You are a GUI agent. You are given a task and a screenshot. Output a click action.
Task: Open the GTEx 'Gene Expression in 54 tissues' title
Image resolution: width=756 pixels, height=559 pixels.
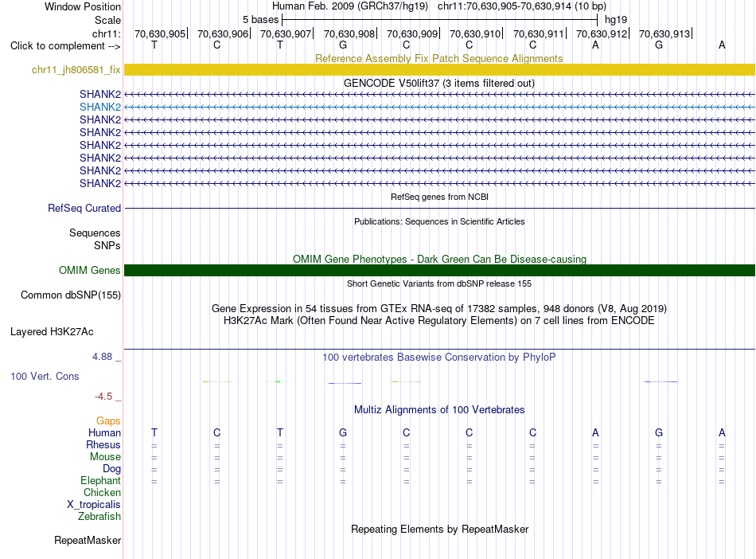coord(439,309)
